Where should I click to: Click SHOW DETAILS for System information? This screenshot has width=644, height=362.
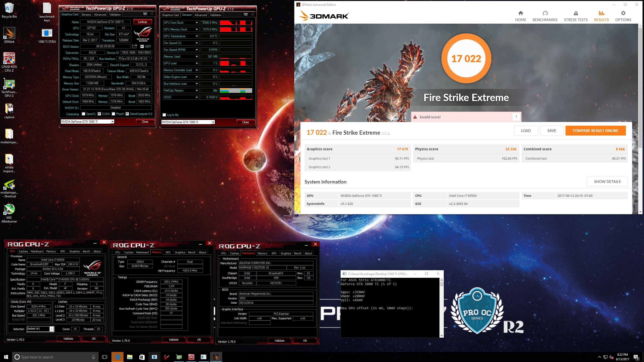point(607,182)
